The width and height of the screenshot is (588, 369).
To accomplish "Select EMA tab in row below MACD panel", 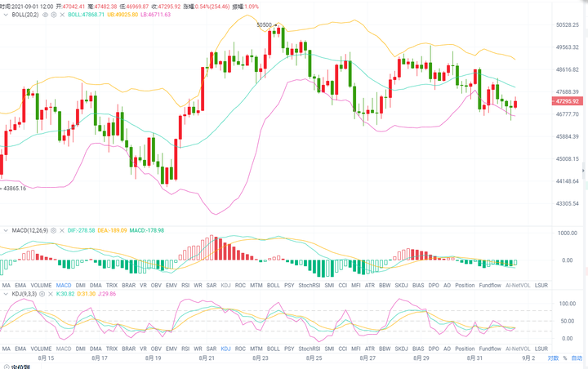I will click(x=20, y=286).
